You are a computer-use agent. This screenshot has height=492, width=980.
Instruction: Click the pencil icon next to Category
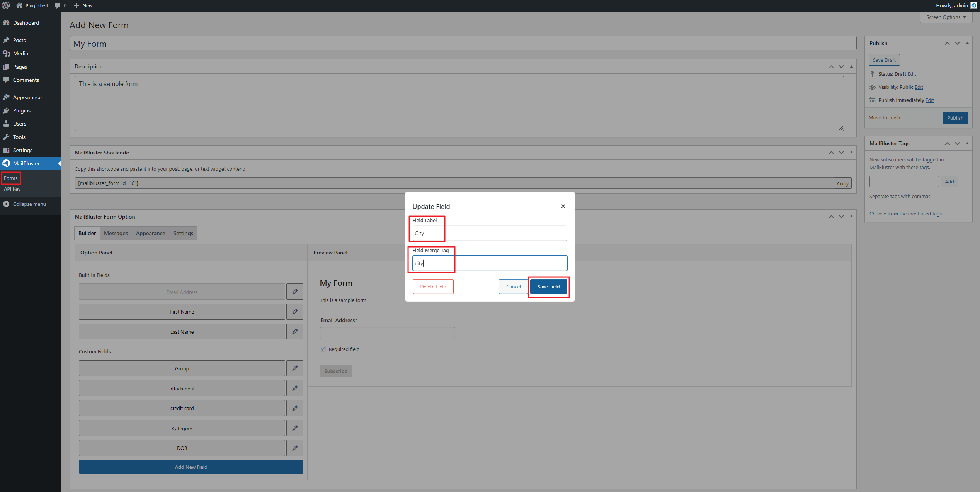295,428
